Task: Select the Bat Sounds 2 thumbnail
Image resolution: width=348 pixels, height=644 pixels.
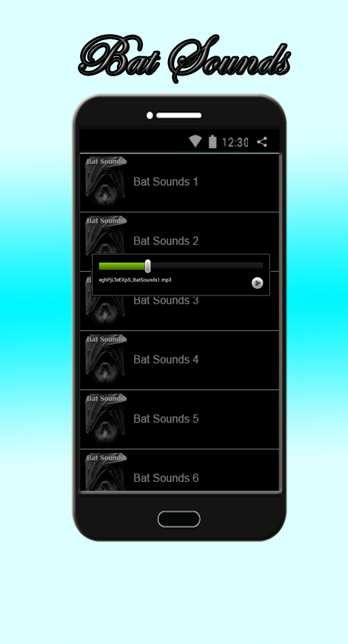Action: click(x=106, y=235)
